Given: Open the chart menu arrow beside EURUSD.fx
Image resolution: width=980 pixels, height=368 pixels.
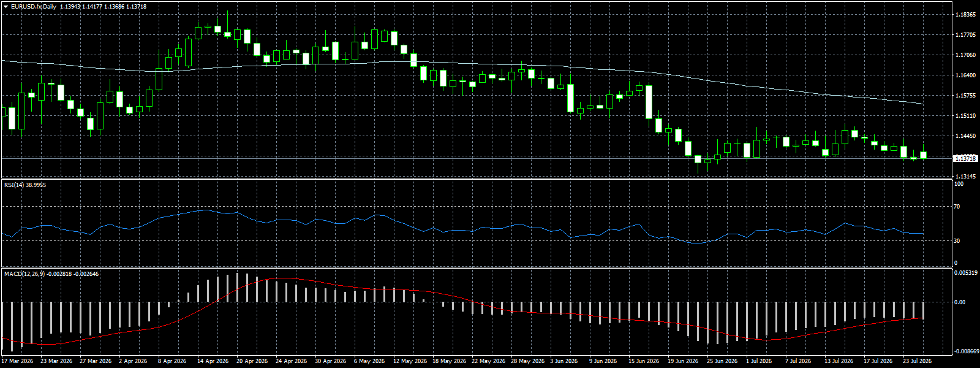Looking at the screenshot, I should [6, 7].
